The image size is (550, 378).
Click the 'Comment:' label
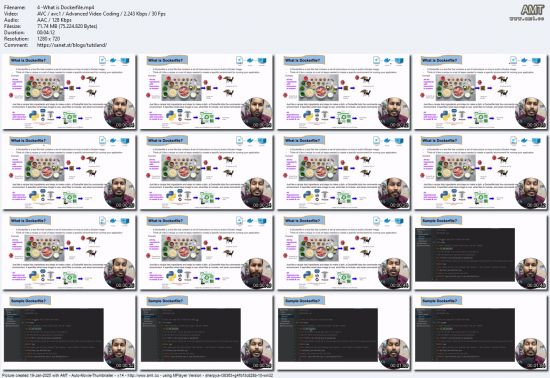(x=16, y=45)
